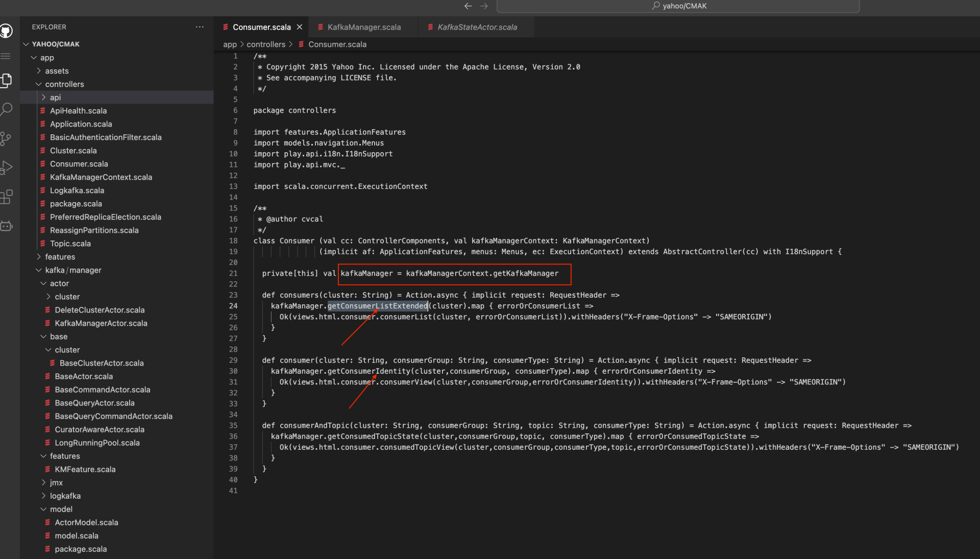Viewport: 980px width, 559px height.
Task: Open the GitHub icon in activity bar
Action: point(6,31)
